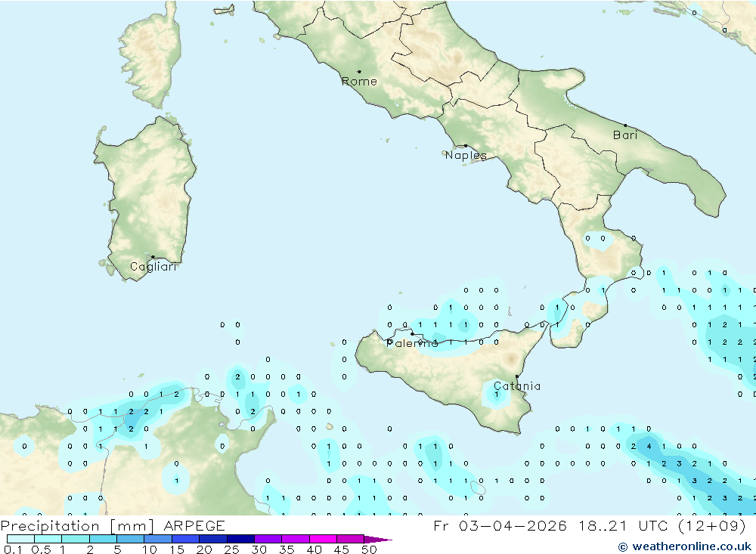Click the legend label 10
Image resolution: width=756 pixels, height=554 pixels.
(x=150, y=549)
